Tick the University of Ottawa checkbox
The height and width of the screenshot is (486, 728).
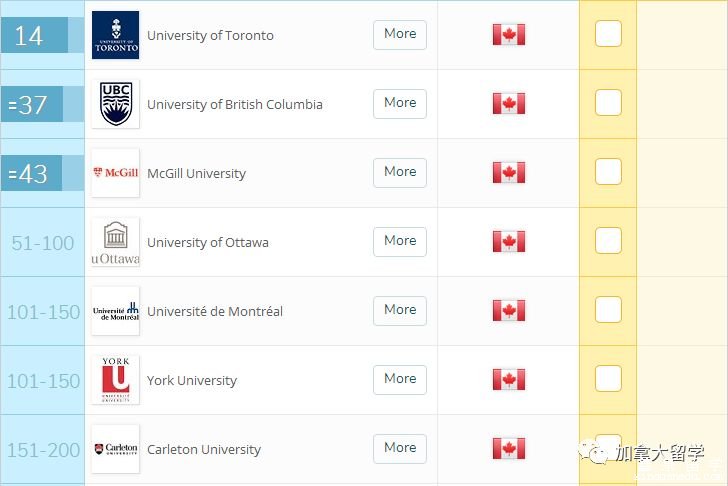(x=608, y=240)
